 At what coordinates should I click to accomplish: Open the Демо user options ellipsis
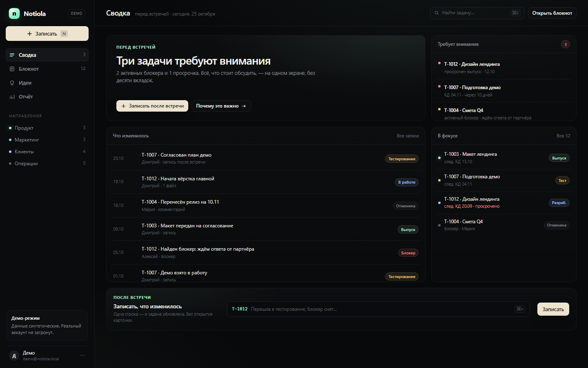82,355
